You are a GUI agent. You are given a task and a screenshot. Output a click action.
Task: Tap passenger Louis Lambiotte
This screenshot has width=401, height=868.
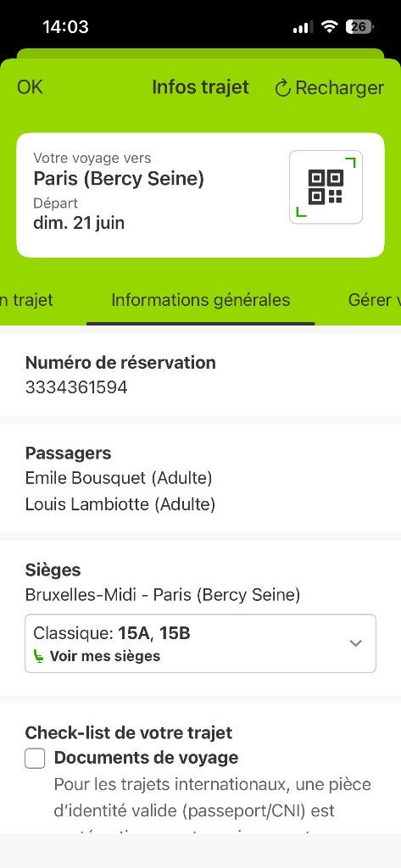tap(120, 504)
